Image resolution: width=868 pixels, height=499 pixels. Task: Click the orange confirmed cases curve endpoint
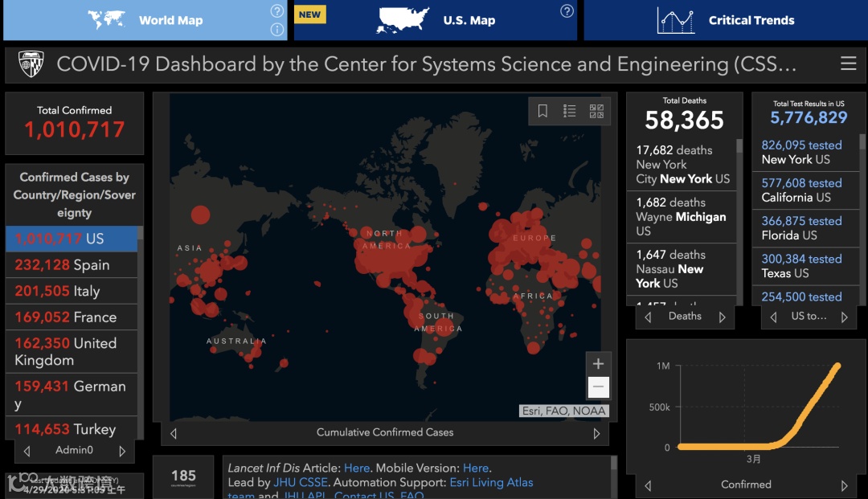[838, 366]
